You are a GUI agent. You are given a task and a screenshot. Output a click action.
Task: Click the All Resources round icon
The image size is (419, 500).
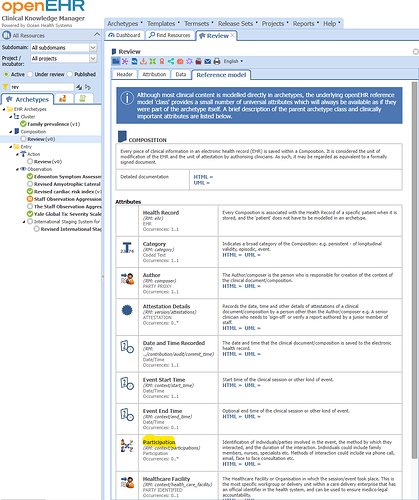click(x=6, y=35)
